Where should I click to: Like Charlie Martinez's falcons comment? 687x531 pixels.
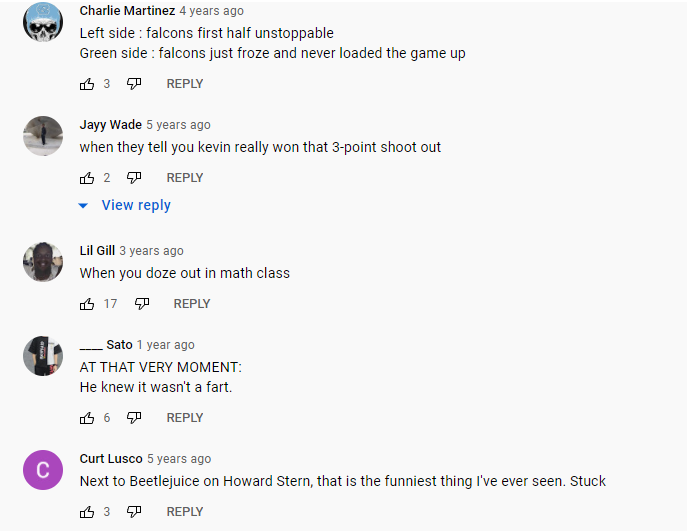click(x=87, y=84)
